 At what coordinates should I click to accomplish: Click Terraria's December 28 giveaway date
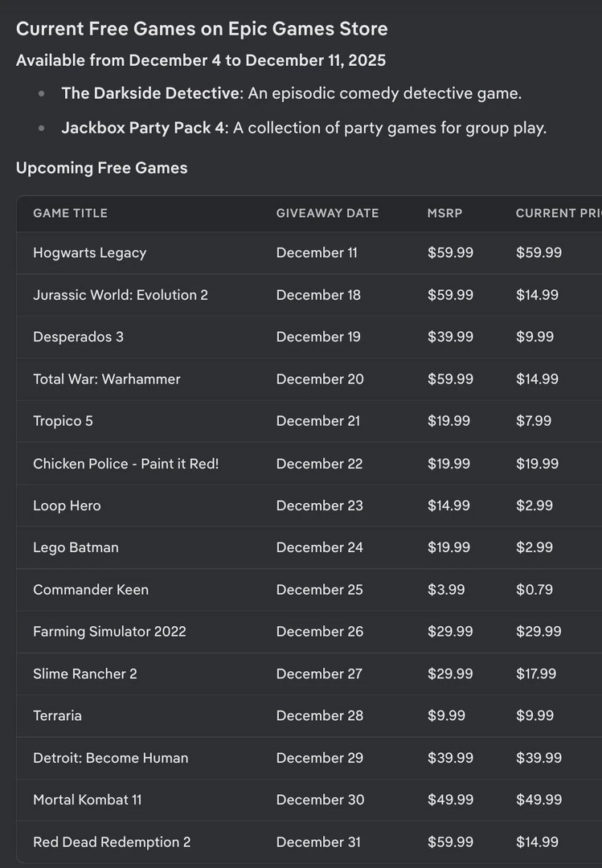pyautogui.click(x=319, y=715)
